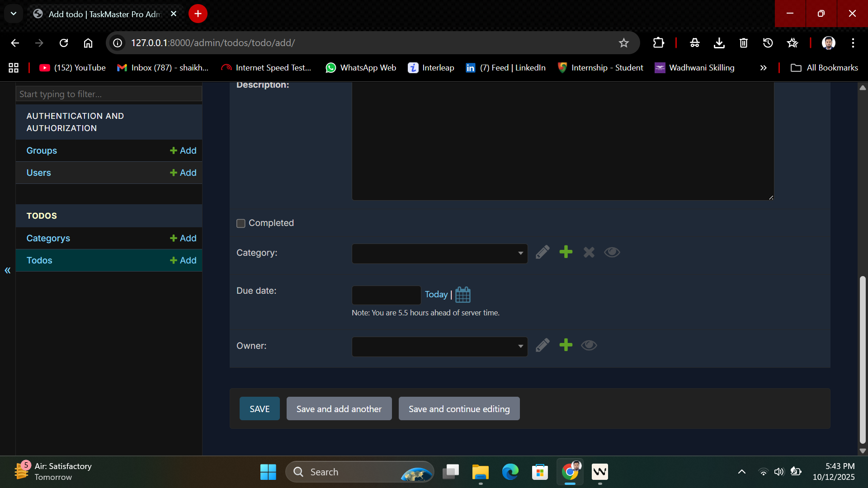The height and width of the screenshot is (488, 868).
Task: Open the browser Downloads icon
Action: click(719, 43)
